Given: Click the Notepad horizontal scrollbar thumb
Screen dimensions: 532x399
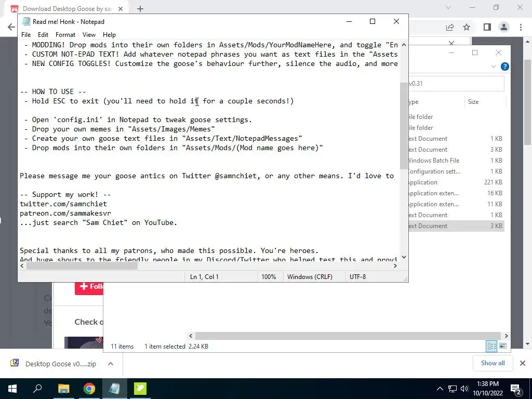Looking at the screenshot, I should tap(82, 266).
